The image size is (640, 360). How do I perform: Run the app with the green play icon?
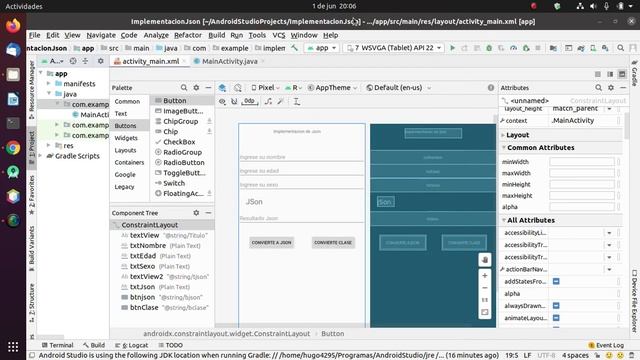(452, 48)
